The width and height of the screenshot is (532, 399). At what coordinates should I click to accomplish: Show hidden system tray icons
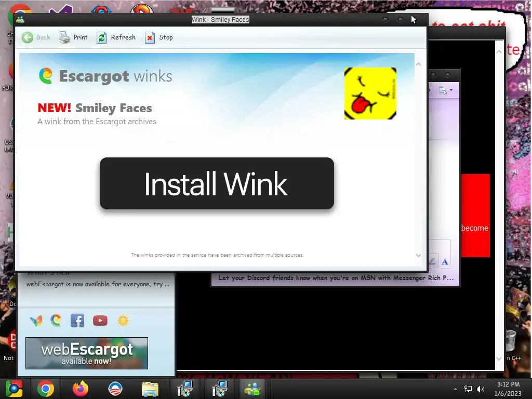tap(455, 389)
